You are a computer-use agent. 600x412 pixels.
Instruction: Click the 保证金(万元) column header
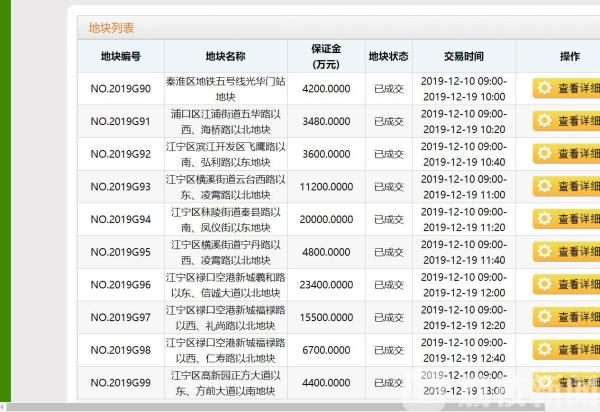(x=325, y=57)
